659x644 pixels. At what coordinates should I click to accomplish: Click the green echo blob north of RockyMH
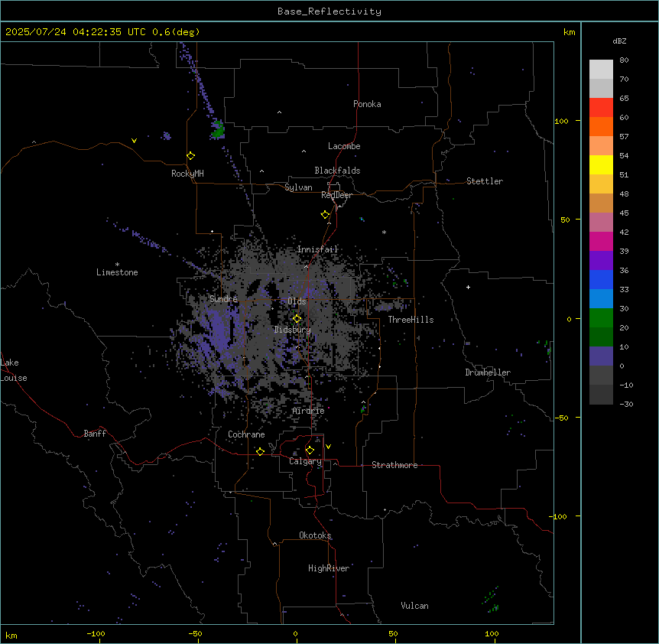(x=218, y=130)
